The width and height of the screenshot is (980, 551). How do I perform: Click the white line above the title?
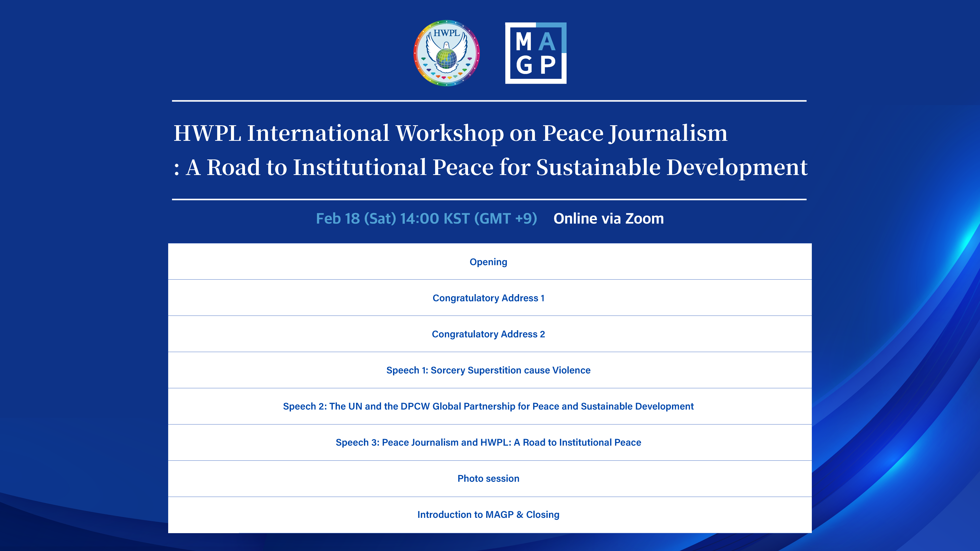click(489, 101)
